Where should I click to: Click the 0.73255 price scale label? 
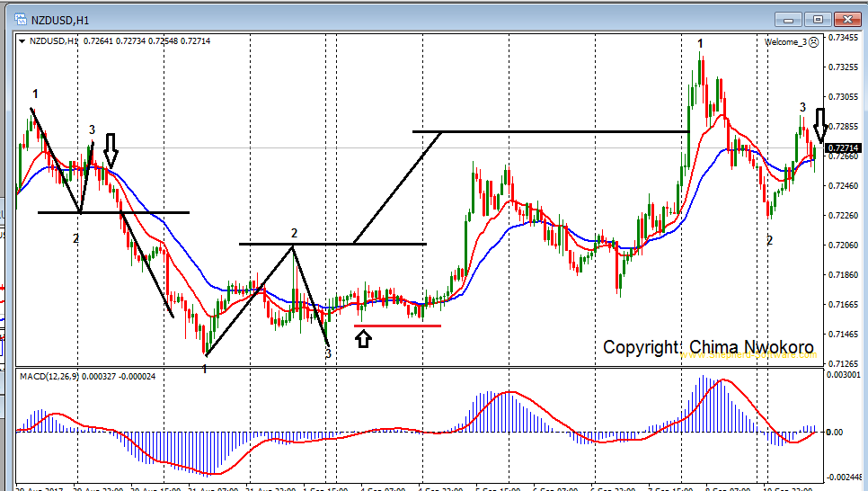pos(843,67)
